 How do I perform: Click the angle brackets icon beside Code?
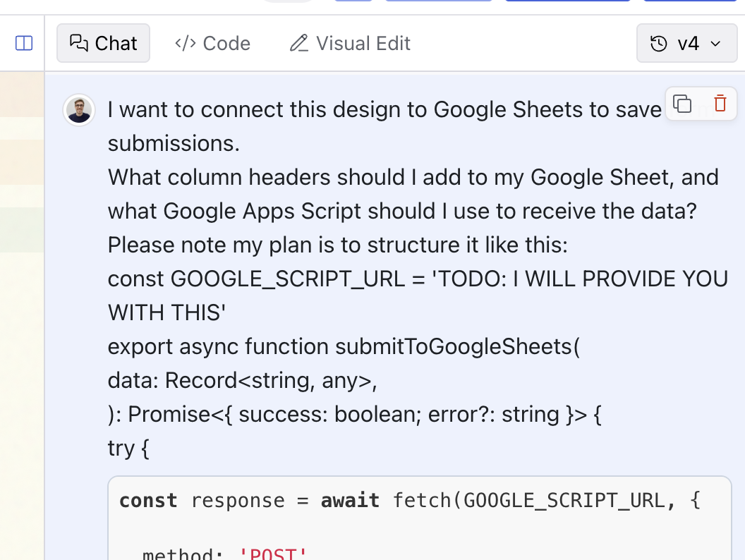coord(186,44)
